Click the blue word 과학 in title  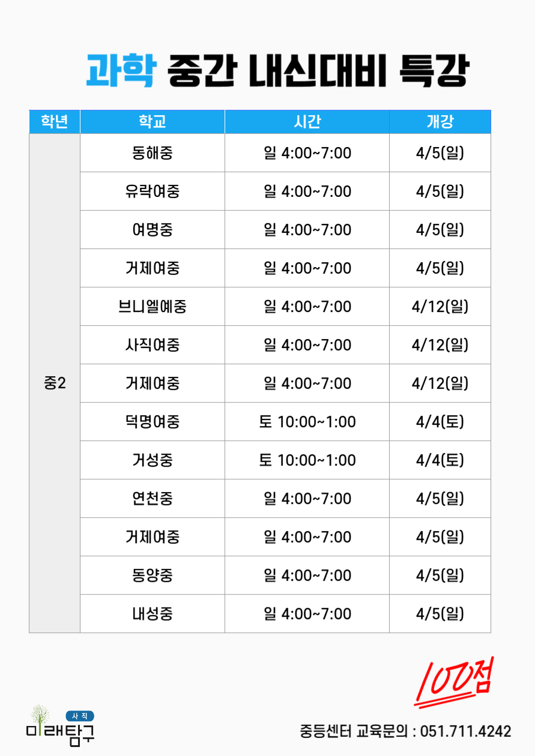121,71
